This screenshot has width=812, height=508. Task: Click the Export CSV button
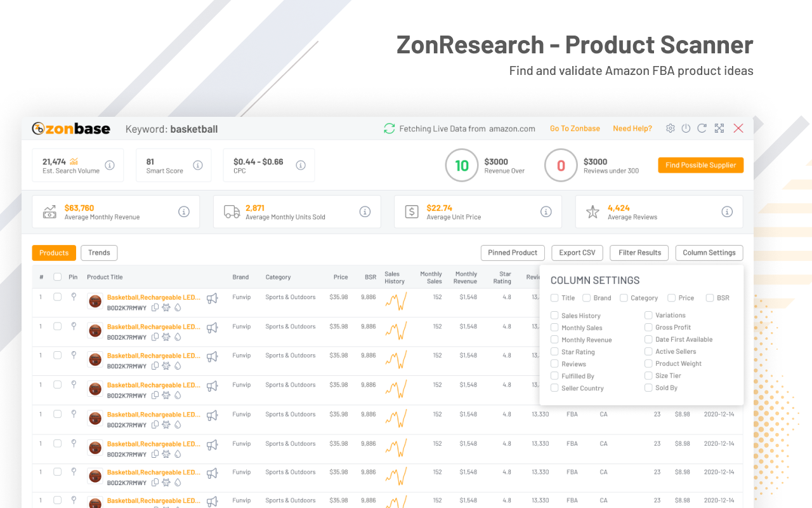click(577, 253)
